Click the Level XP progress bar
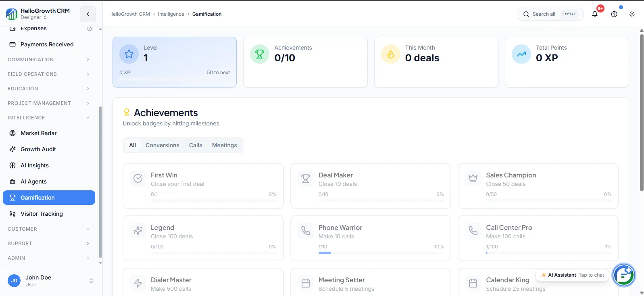The width and height of the screenshot is (644, 296). click(x=175, y=79)
